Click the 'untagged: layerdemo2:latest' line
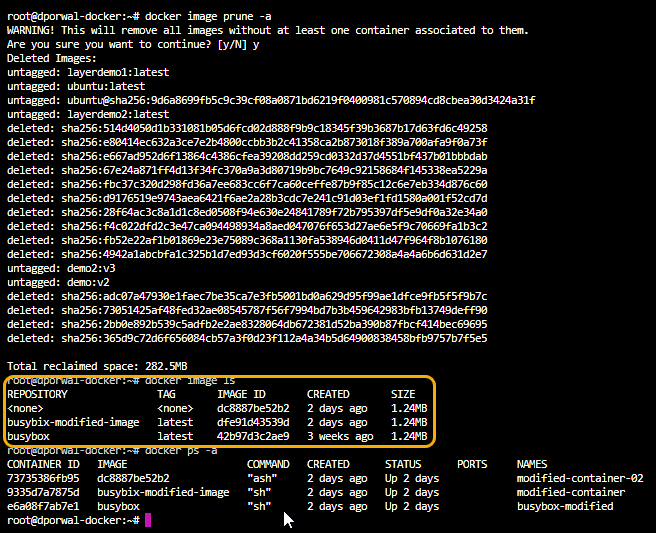Screen dimensions: 656x533 [x=88, y=114]
